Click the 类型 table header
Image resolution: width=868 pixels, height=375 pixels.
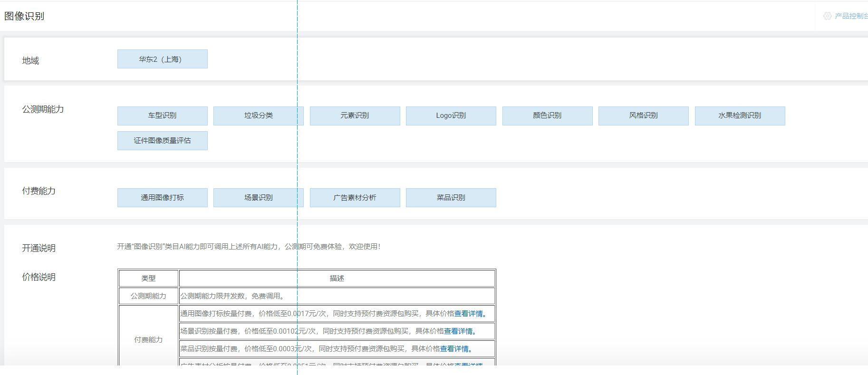coord(148,279)
